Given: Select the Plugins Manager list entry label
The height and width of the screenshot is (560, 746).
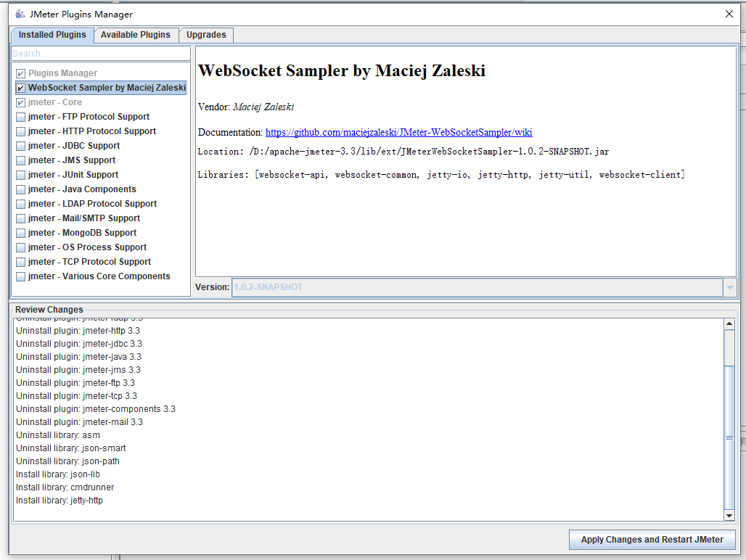Looking at the screenshot, I should click(x=62, y=73).
